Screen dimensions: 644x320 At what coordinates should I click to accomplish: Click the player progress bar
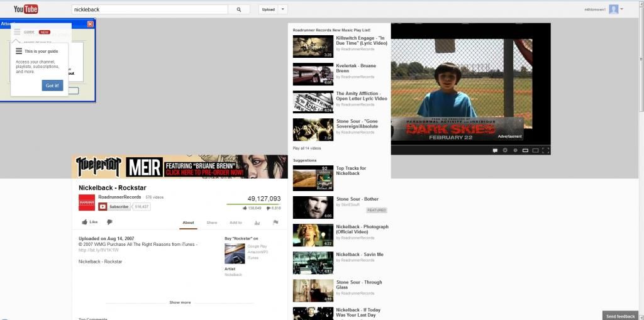(x=470, y=145)
